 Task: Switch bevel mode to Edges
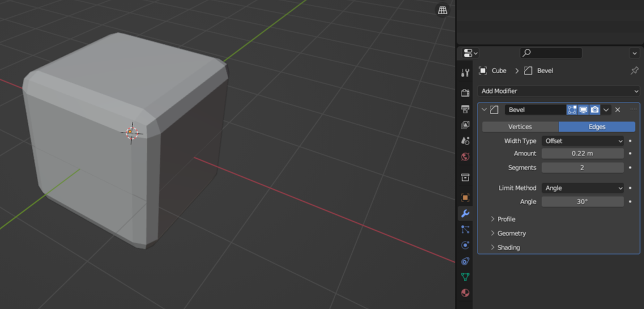pos(597,127)
